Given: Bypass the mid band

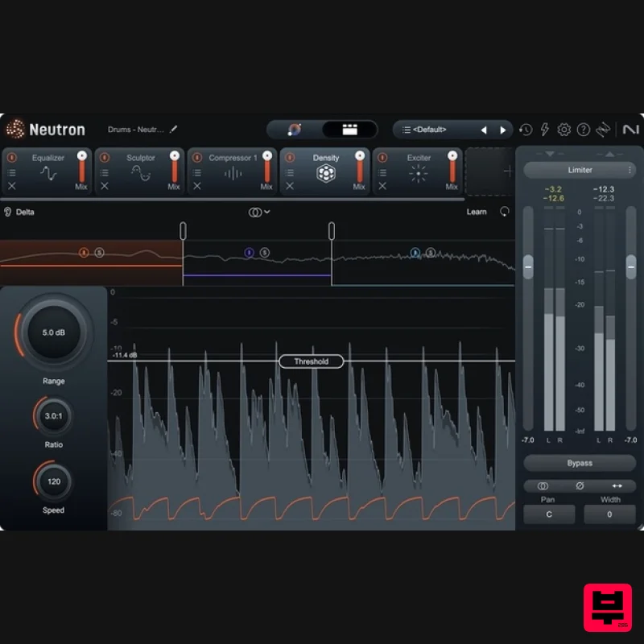Looking at the screenshot, I should [249, 253].
